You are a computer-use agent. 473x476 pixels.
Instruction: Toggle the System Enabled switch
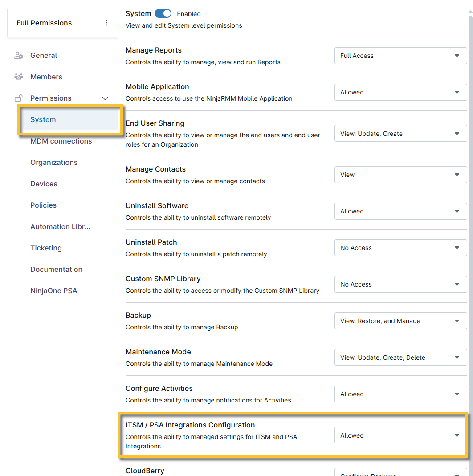[163, 14]
